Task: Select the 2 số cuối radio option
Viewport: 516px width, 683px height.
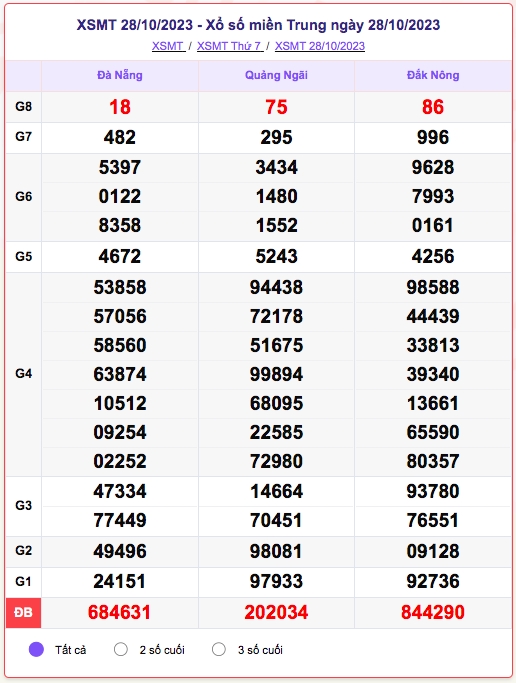Action: pyautogui.click(x=121, y=649)
